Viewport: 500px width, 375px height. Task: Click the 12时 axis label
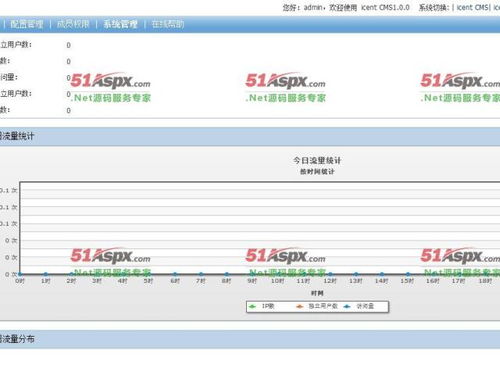click(x=329, y=281)
